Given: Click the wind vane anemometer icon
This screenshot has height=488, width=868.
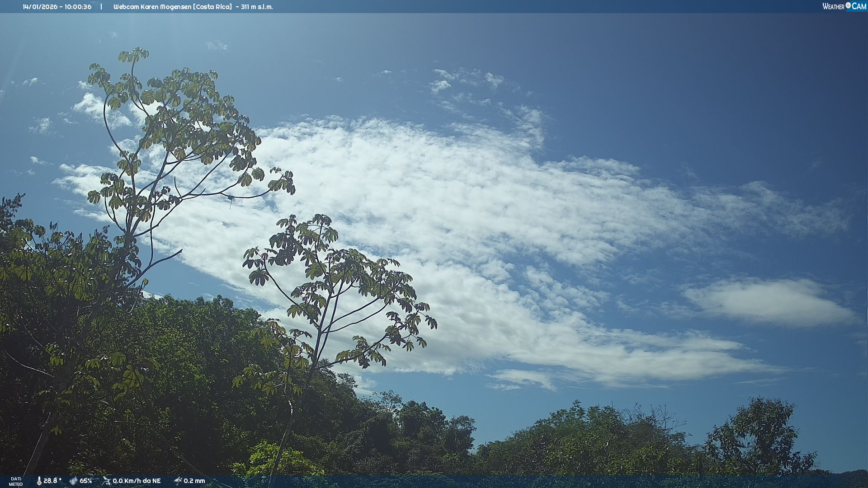Looking at the screenshot, I should (x=106, y=481).
